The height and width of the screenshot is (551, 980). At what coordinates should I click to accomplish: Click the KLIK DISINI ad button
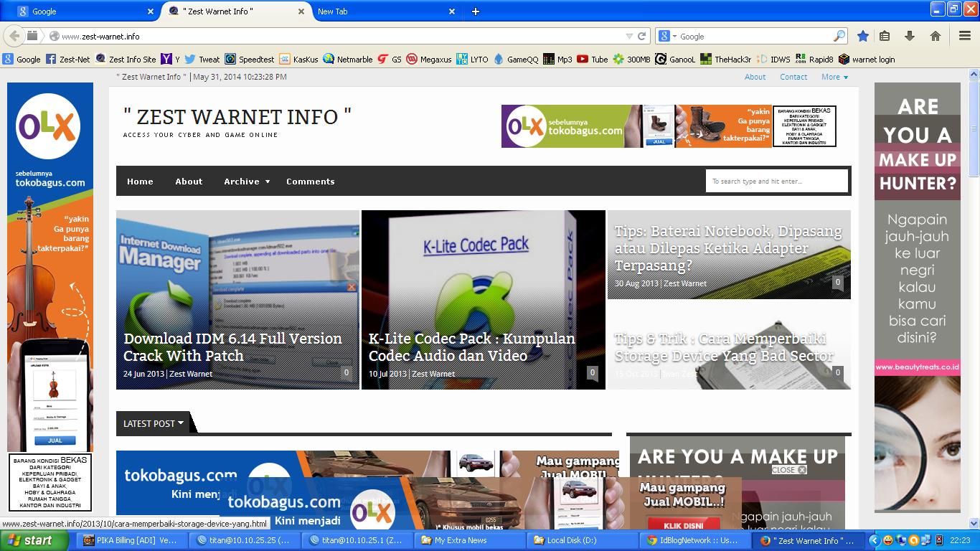pos(682,524)
